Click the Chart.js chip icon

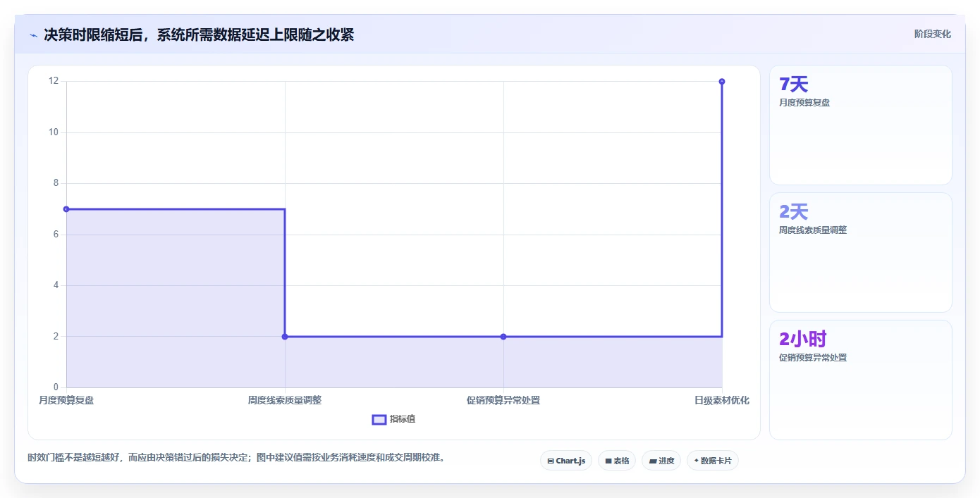(551, 461)
